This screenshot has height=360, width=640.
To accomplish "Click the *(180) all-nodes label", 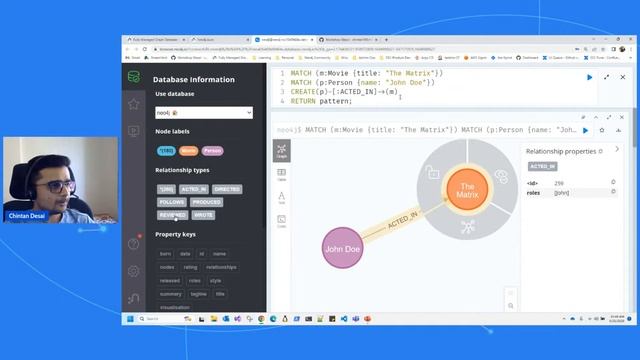I will [x=166, y=151].
